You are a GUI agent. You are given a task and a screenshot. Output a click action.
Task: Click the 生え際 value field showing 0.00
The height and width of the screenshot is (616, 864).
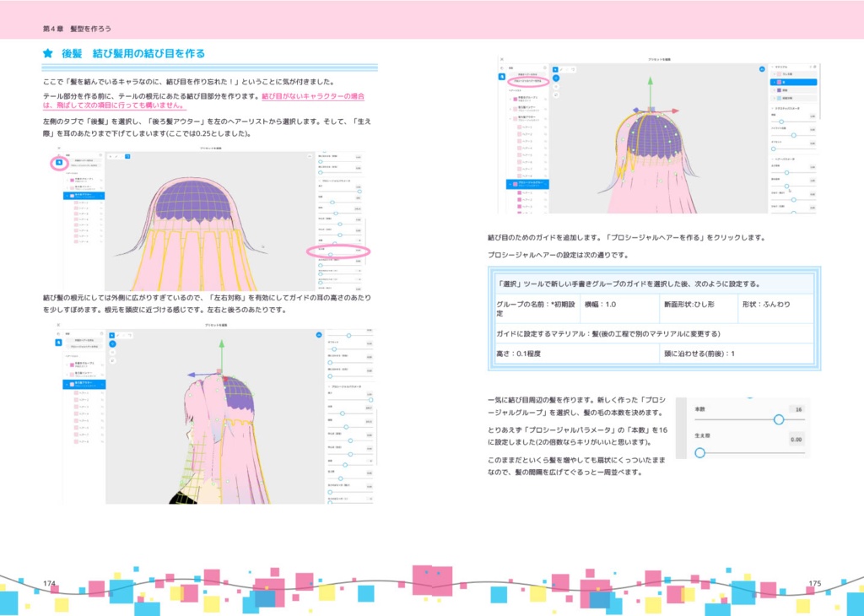[x=796, y=439]
